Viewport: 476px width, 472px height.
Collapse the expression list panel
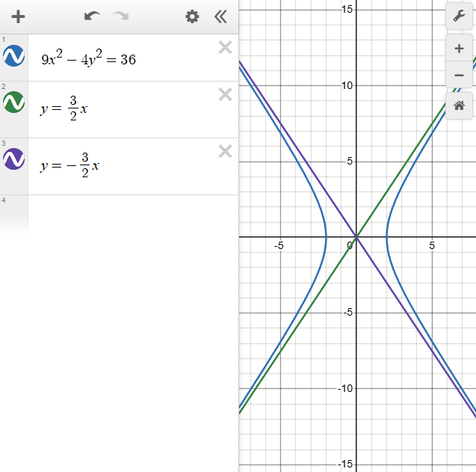(x=220, y=16)
